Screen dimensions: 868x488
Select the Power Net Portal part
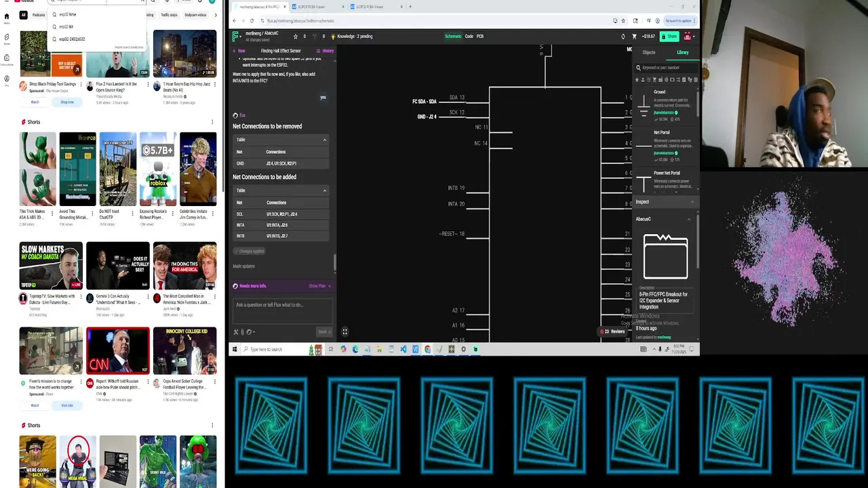point(667,182)
